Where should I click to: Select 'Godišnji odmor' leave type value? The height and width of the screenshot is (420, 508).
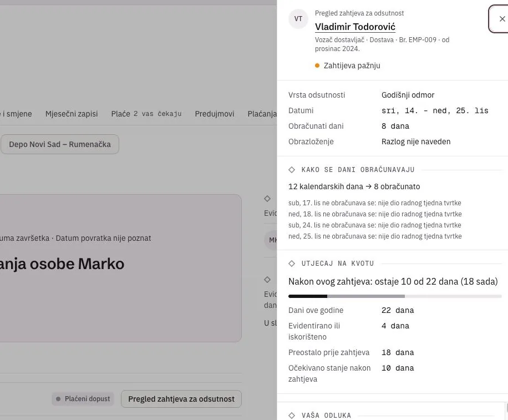point(408,95)
